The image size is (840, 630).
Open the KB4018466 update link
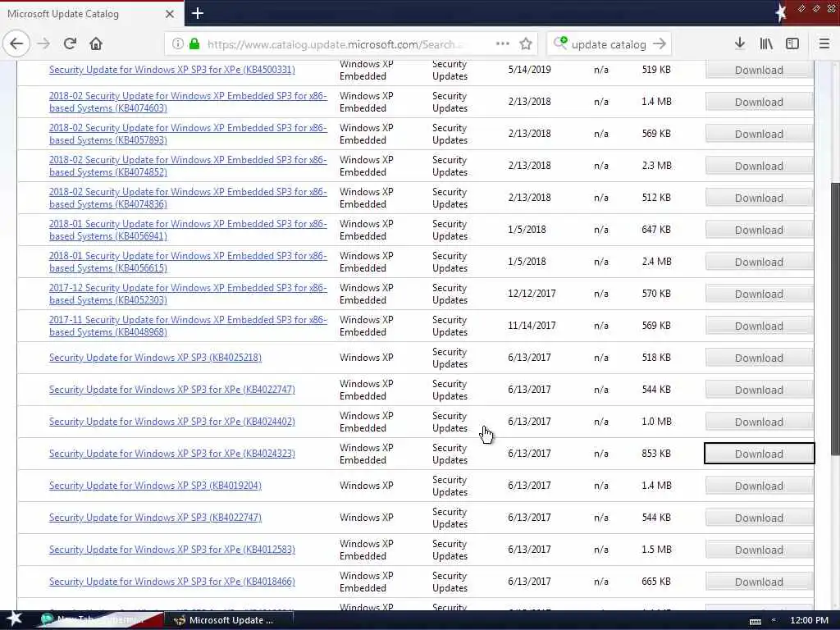172,582
